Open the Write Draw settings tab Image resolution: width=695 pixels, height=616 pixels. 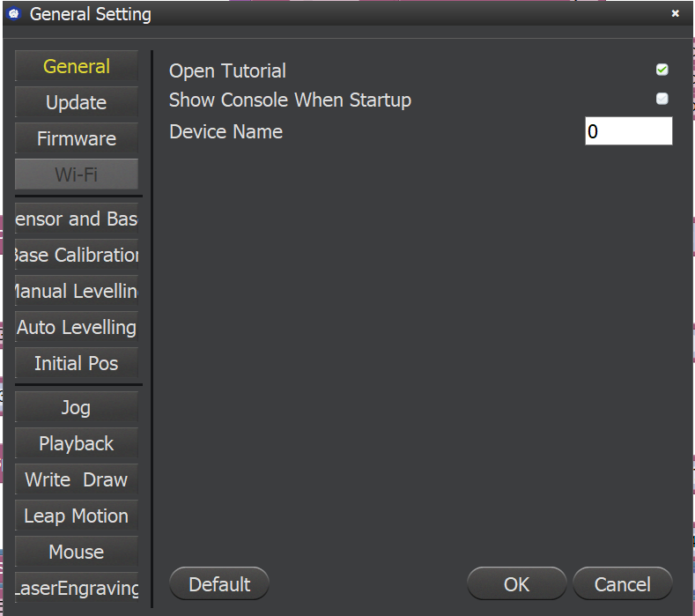pos(77,480)
